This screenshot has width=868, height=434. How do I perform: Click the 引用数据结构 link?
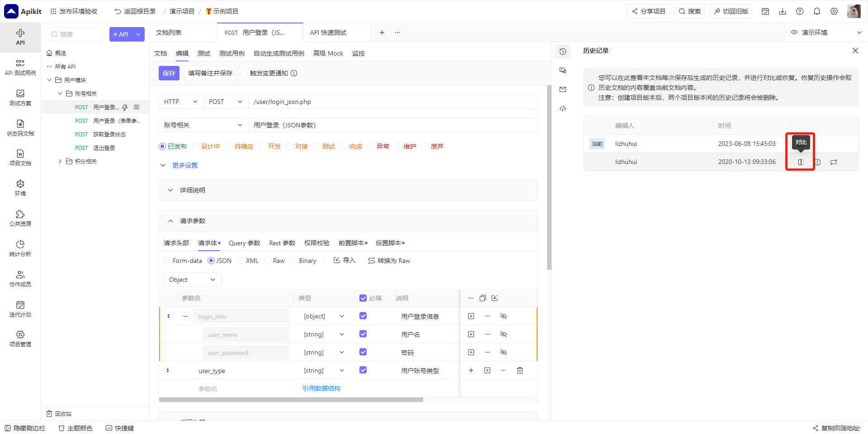tap(321, 388)
